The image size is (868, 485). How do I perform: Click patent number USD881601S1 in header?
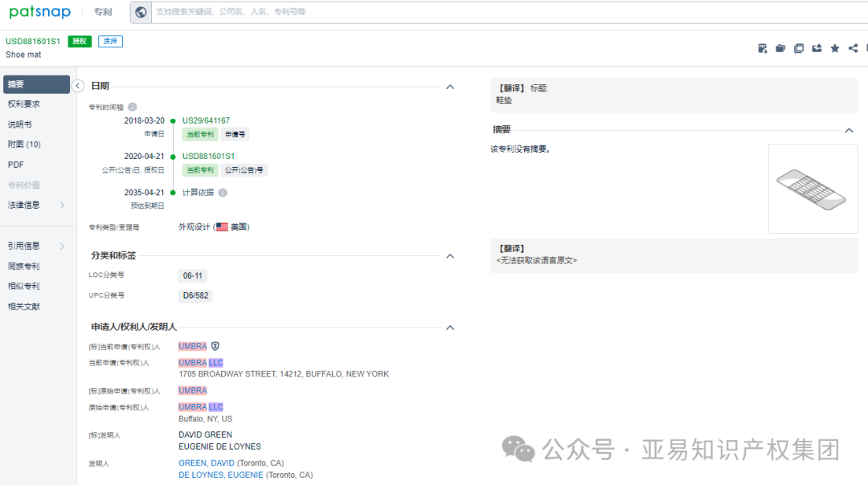(33, 41)
